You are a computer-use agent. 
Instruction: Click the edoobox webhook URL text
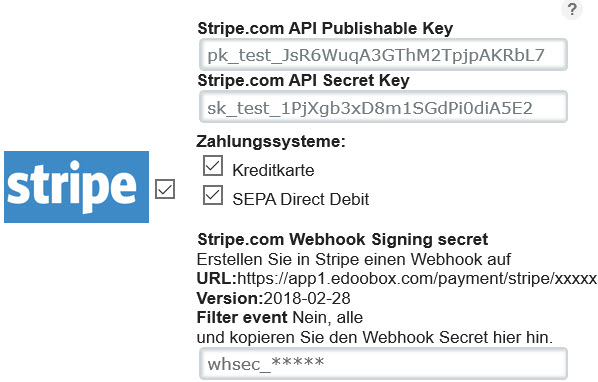pyautogui.click(x=417, y=279)
